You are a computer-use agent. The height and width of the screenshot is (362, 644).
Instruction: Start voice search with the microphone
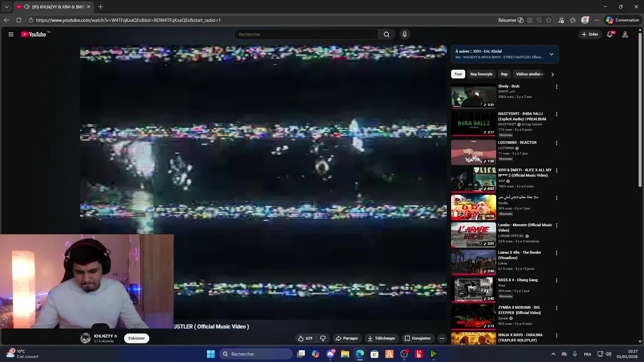(x=404, y=34)
